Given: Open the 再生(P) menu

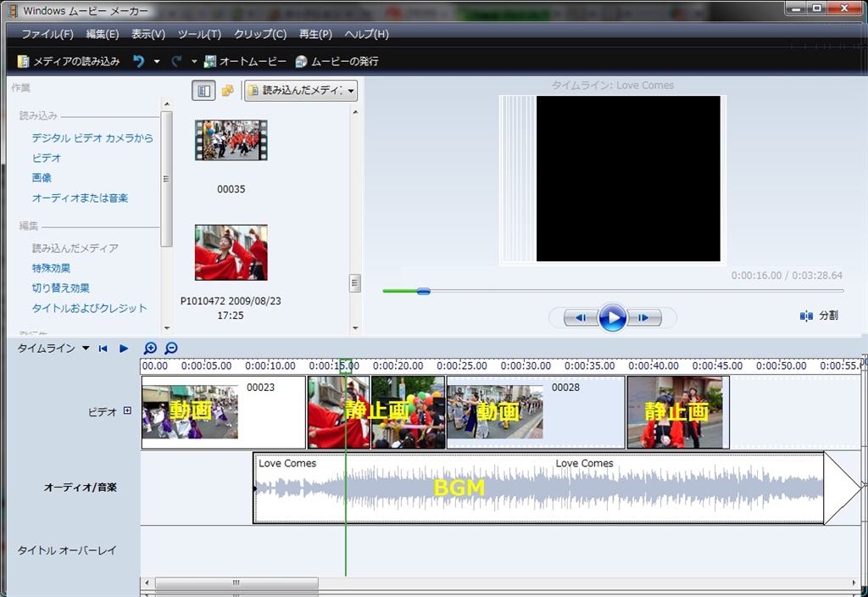Looking at the screenshot, I should tap(315, 34).
